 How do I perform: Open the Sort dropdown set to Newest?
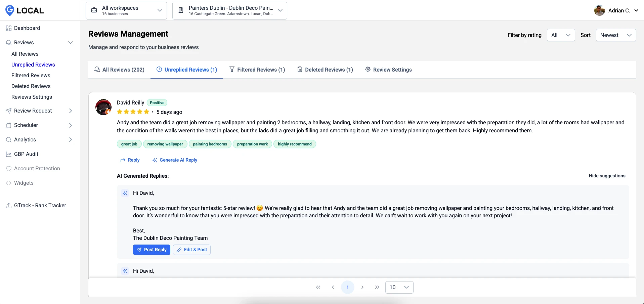click(616, 35)
